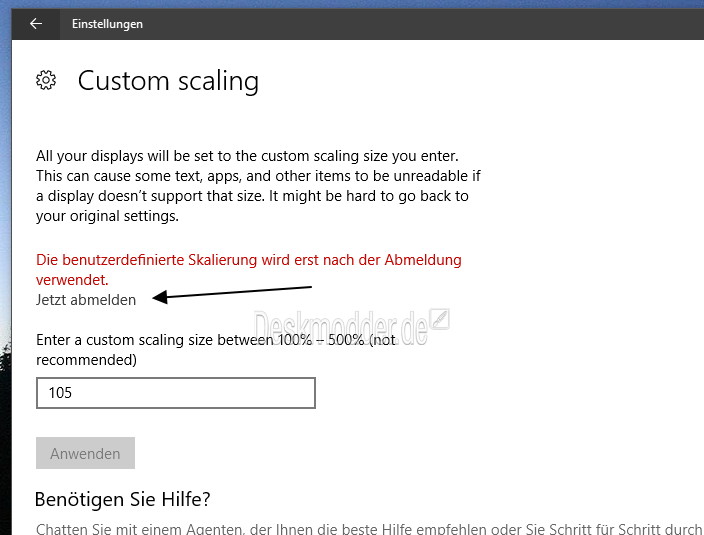Click the 'Einstellungen' window title
The width and height of the screenshot is (704, 535).
click(107, 24)
